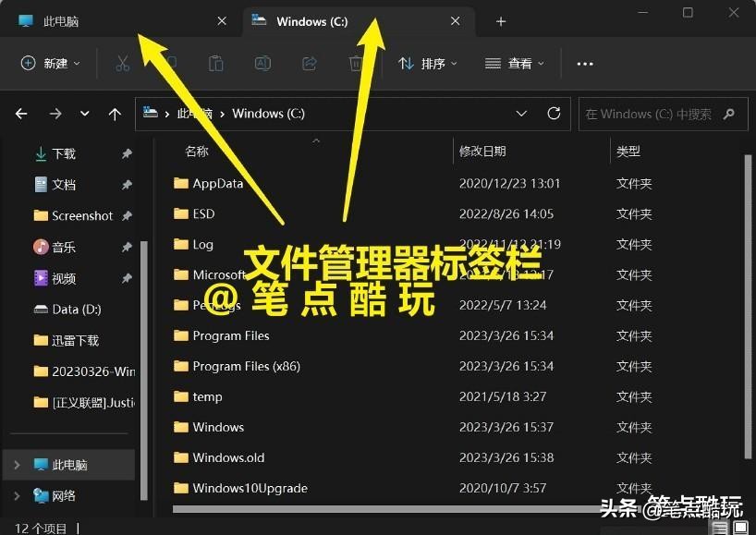
Task: Select the Cut (scissors) icon
Action: (x=123, y=63)
